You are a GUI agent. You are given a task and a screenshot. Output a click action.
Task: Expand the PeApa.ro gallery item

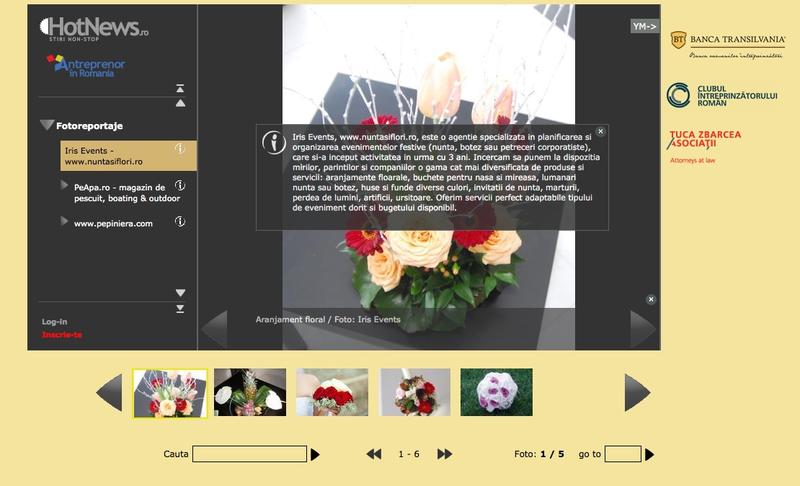65,186
